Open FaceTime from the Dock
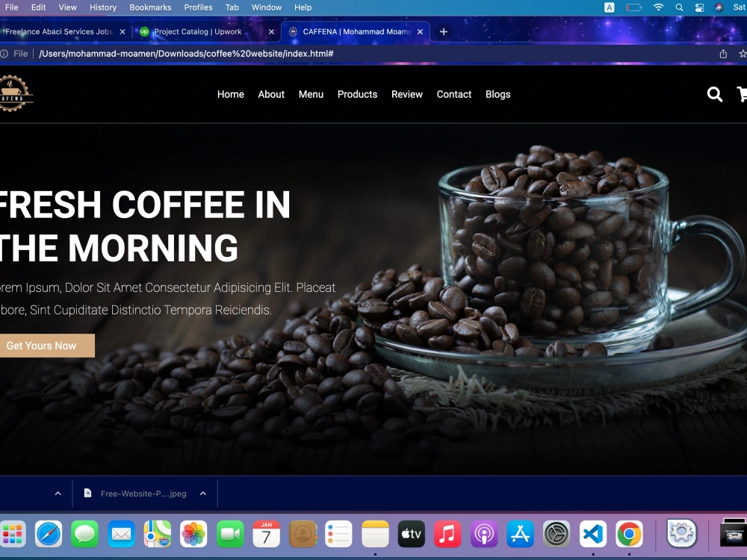The height and width of the screenshot is (560, 747). coord(230,534)
